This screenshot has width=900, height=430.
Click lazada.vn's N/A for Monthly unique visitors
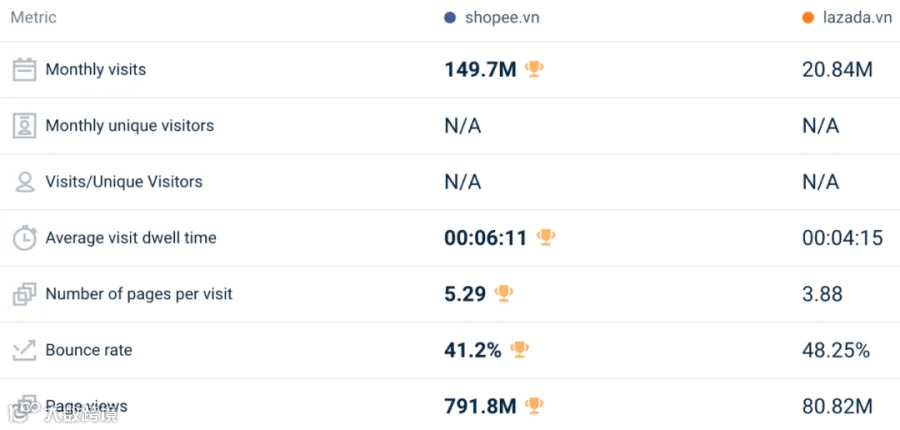(821, 126)
